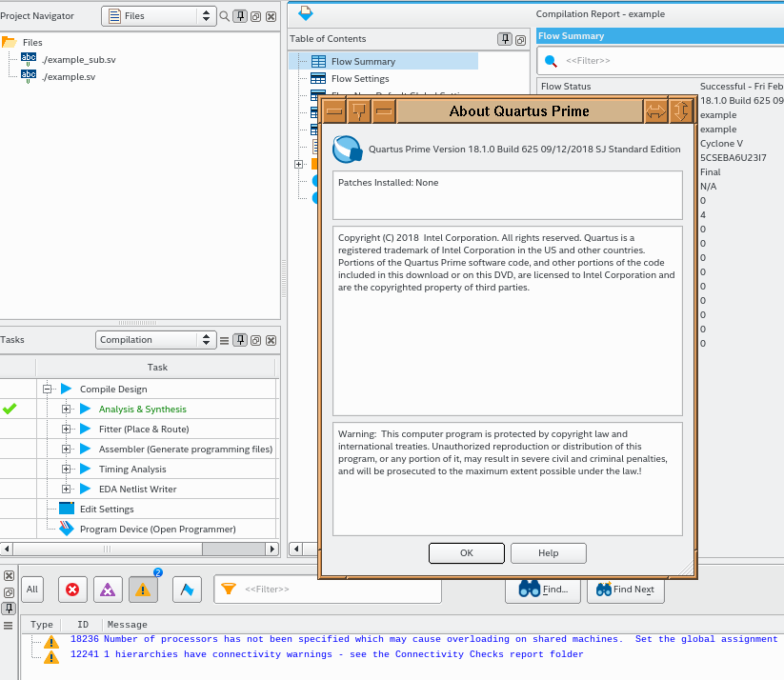Expand the Analysis & Synthesis task
This screenshot has width=784, height=680.
point(66,409)
